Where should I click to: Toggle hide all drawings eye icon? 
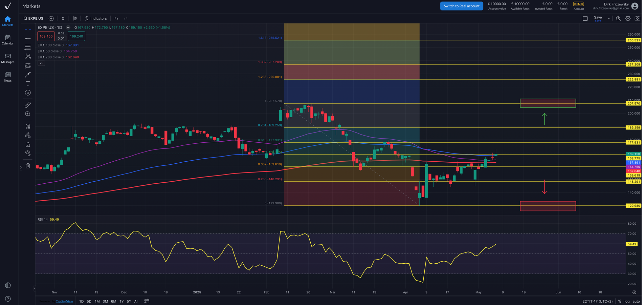[28, 153]
